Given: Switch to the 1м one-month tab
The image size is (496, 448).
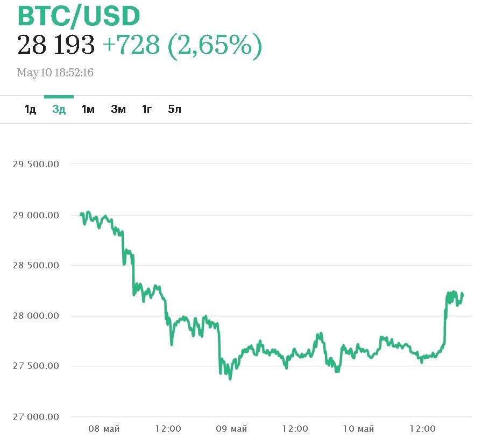Looking at the screenshot, I should [x=88, y=110].
